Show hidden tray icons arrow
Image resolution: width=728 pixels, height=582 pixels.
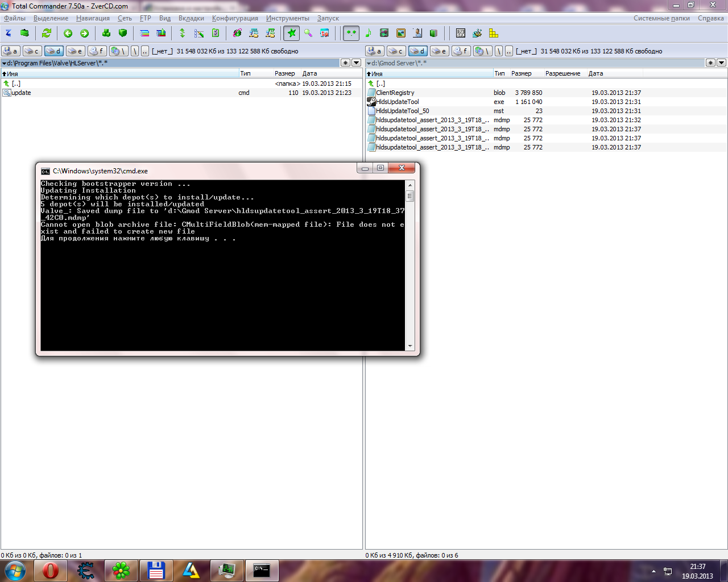(x=653, y=571)
